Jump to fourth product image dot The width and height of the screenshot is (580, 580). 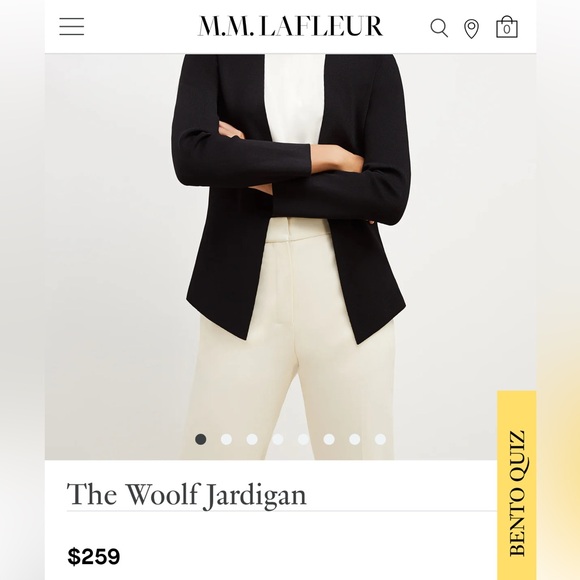click(278, 439)
